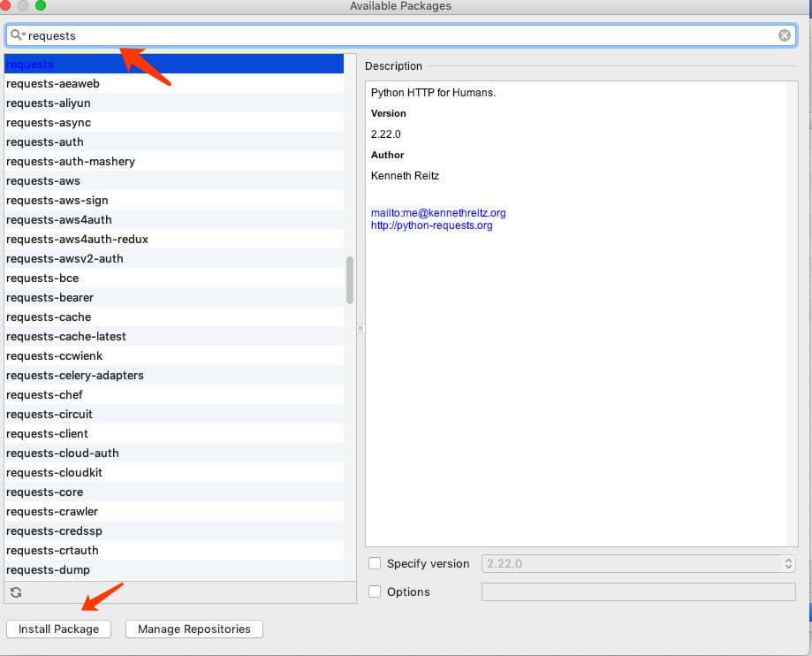Select requests-core package
The width and height of the screenshot is (812, 656).
pos(174,492)
